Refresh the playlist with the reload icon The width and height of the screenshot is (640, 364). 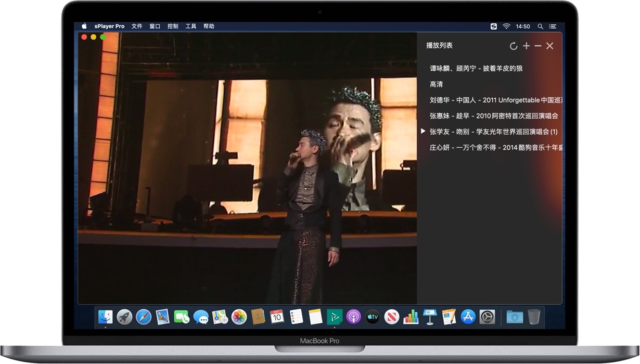pyautogui.click(x=513, y=46)
